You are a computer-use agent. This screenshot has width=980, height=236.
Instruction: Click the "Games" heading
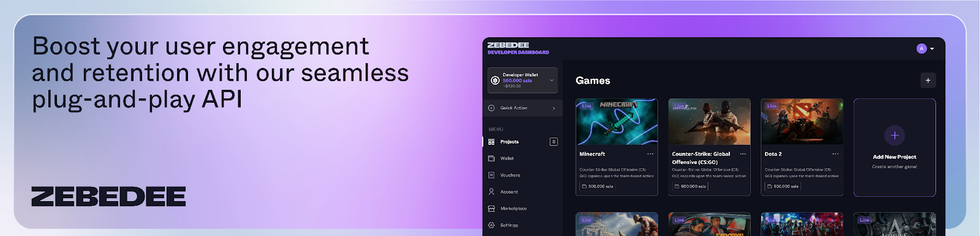pos(593,81)
